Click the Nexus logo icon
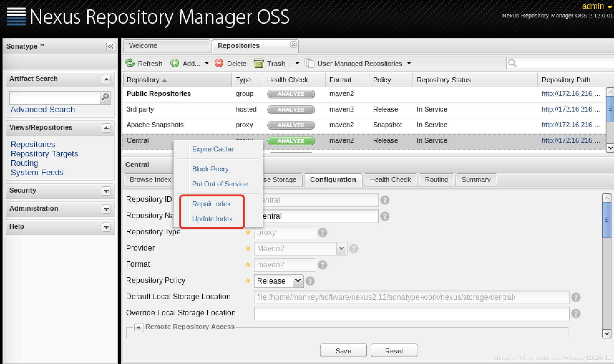The height and width of the screenshot is (364, 614). coord(16,16)
